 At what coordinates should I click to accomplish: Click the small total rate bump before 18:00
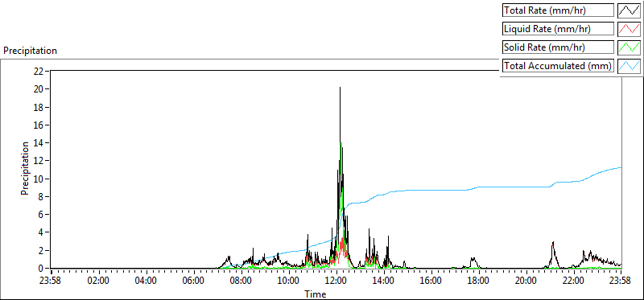[473, 259]
